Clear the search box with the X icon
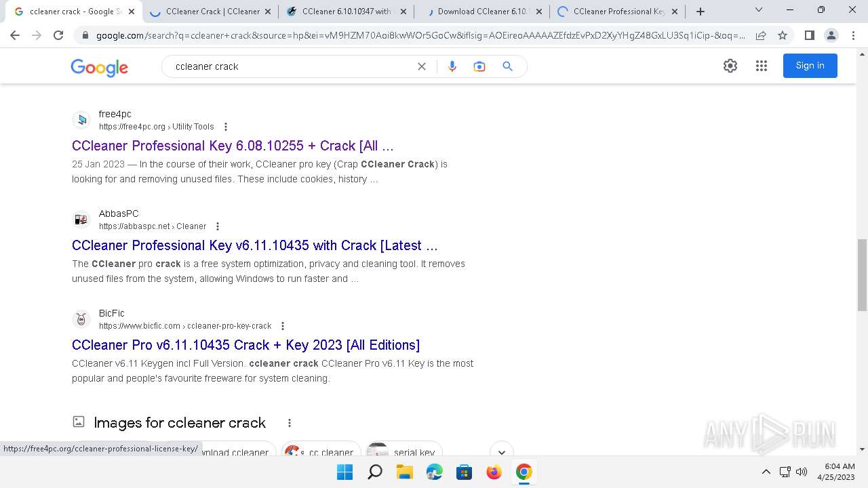Viewport: 868px width, 488px height. pos(422,66)
